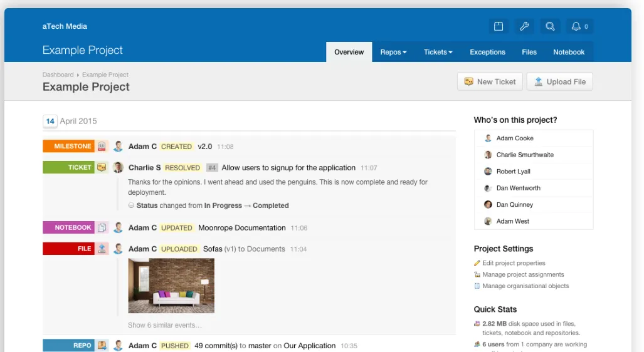Click Adam C avatar in file row
Screen dimensions: 644x352
click(x=119, y=249)
